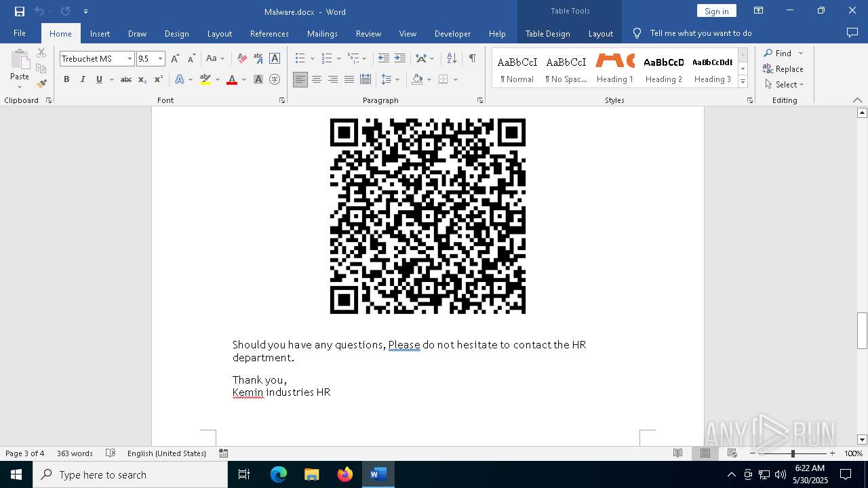Click the Format Painter brush icon

point(41,84)
